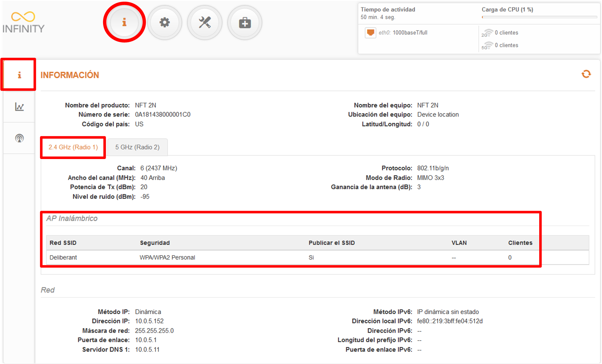
Task: Switch to the 5 GHz (Radio 2) tab
Action: 137,147
